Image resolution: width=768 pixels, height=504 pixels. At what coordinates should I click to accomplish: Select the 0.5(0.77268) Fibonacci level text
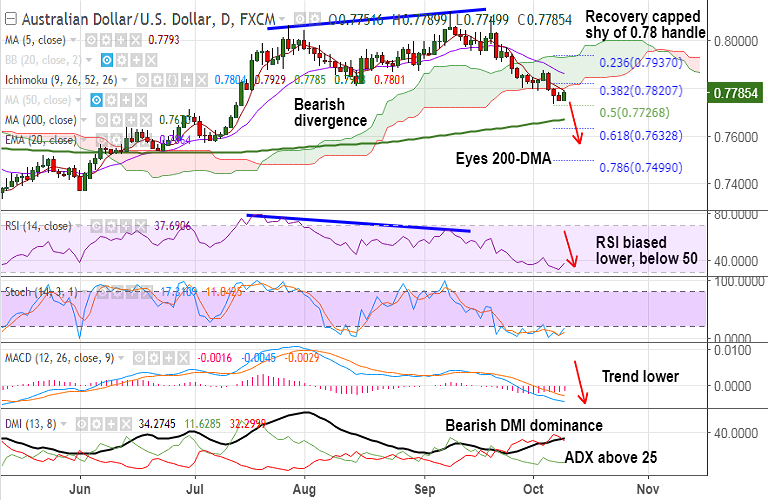(634, 113)
